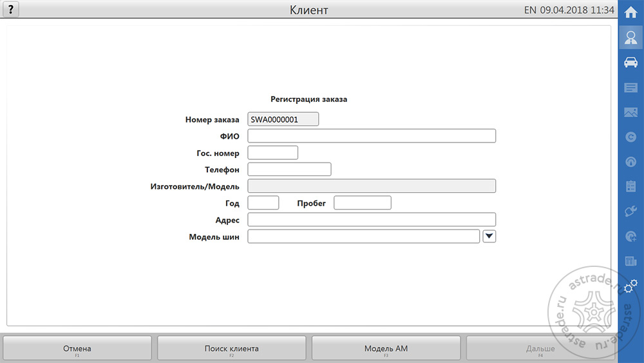Click the date and time 09.04.2018 11:34
The image size is (644, 363).
click(x=577, y=10)
